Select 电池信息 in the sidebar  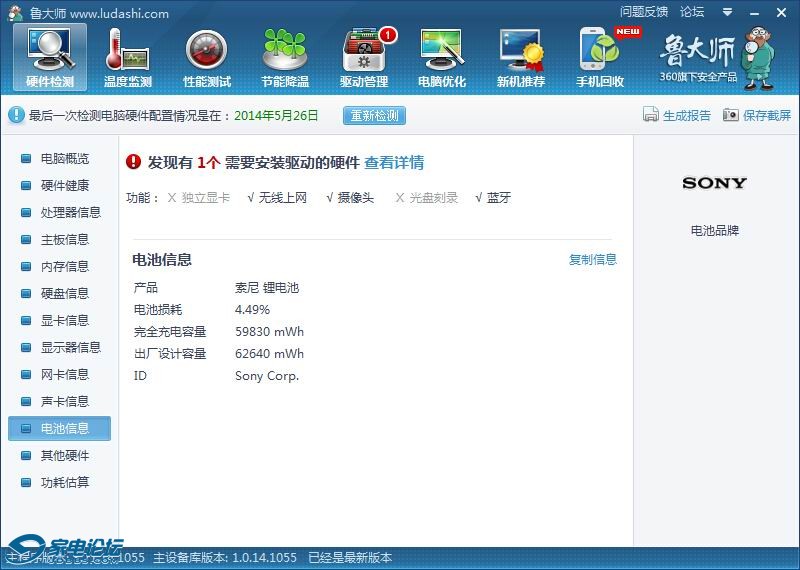59,429
